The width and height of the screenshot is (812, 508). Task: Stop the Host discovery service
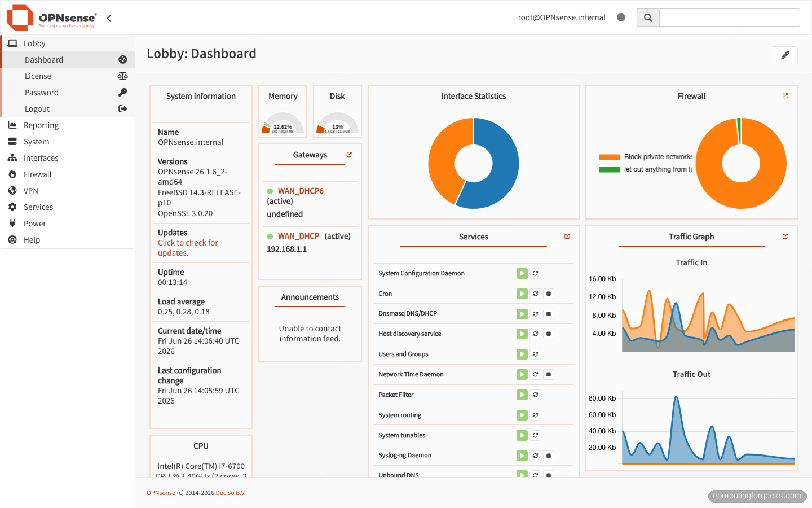point(549,334)
